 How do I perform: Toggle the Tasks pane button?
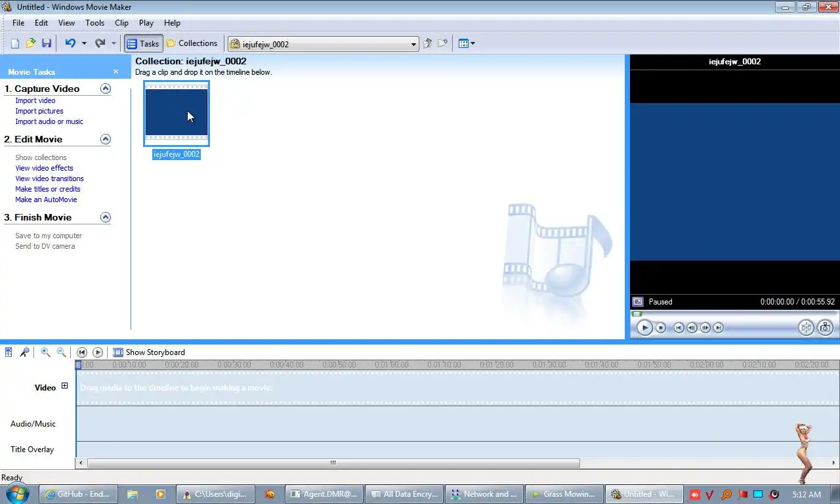pos(142,43)
